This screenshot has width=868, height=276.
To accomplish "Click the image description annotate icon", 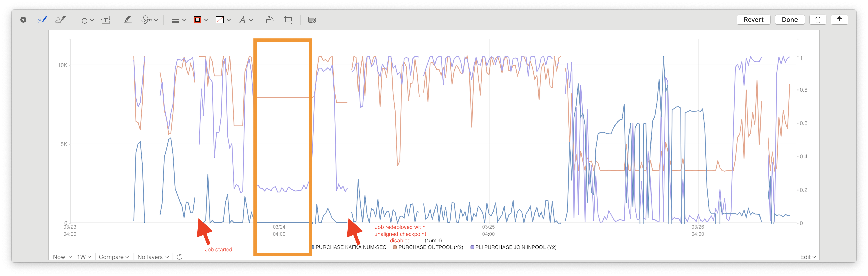I will click(x=312, y=20).
